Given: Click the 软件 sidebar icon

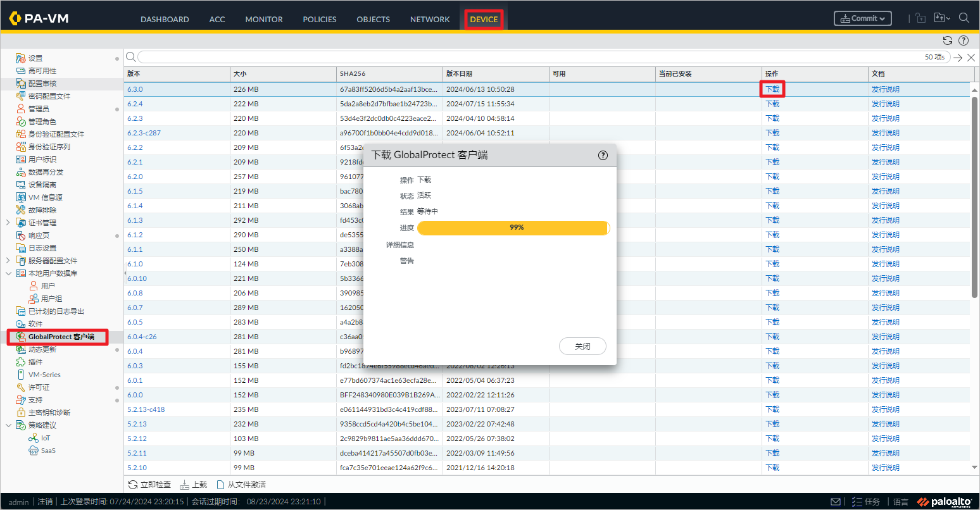Looking at the screenshot, I should coord(21,324).
